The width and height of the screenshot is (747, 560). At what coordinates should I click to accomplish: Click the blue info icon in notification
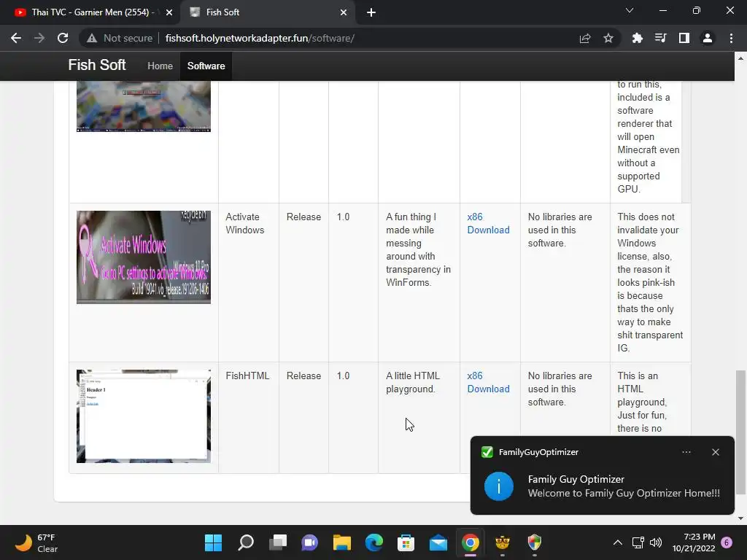pyautogui.click(x=499, y=486)
